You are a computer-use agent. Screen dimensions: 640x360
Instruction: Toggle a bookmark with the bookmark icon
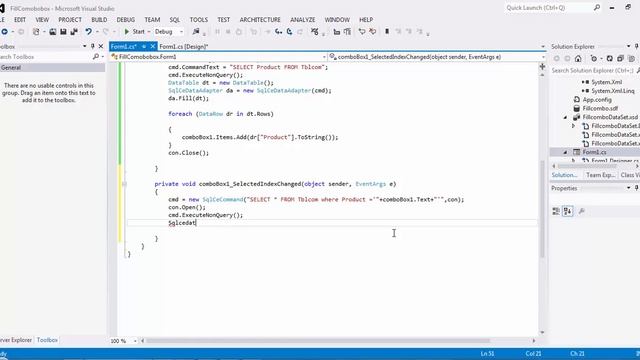coord(387,32)
